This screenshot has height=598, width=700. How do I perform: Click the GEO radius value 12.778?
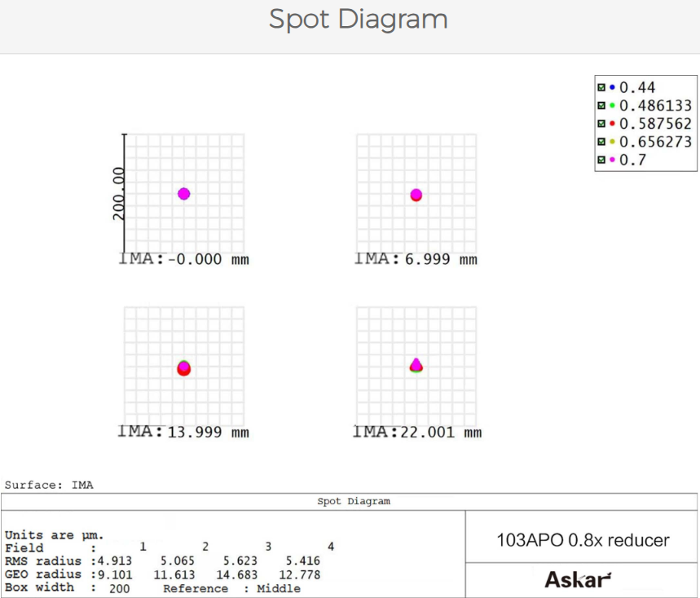(x=303, y=574)
